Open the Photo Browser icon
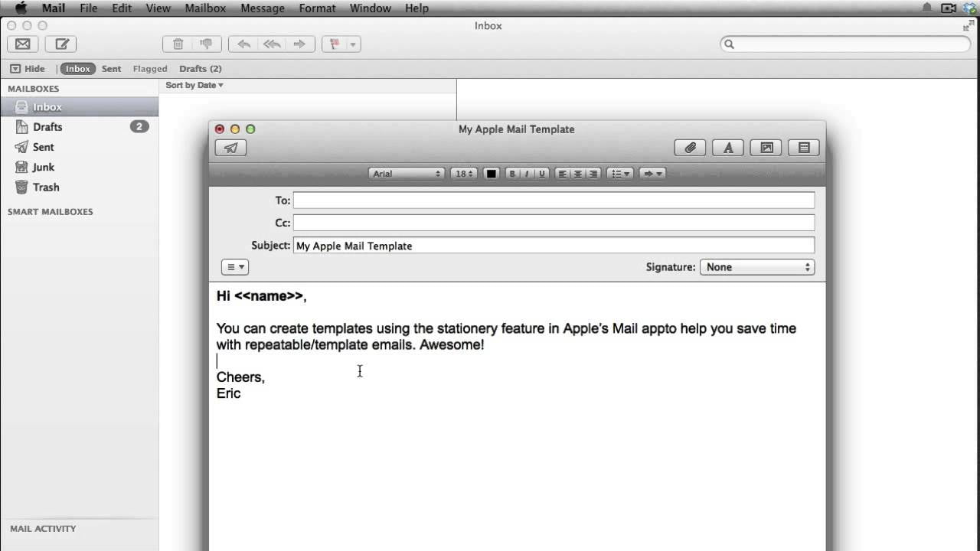 click(x=766, y=147)
